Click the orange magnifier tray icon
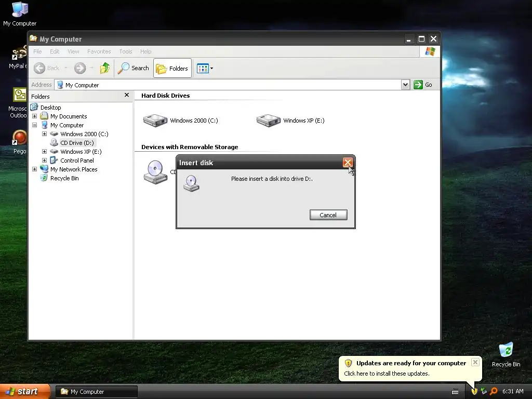 tap(494, 392)
